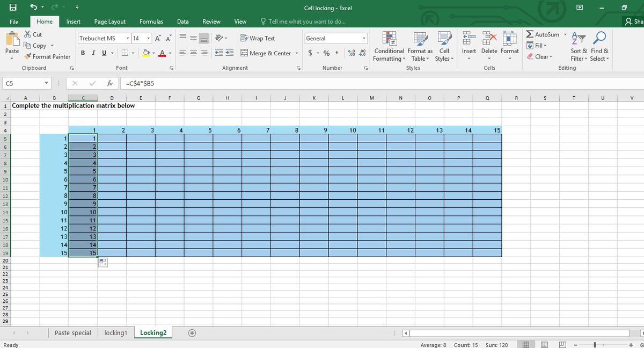Activate the Format Painter brush
The image size is (644, 348).
click(x=47, y=56)
